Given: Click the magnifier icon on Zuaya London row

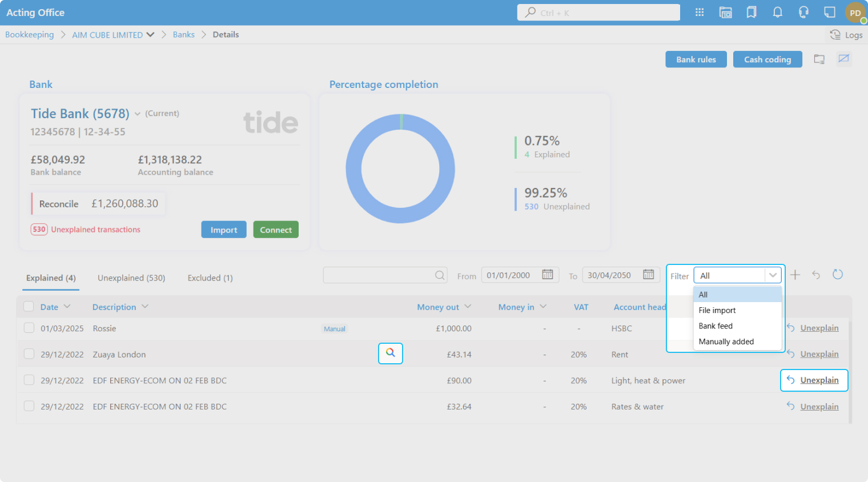Looking at the screenshot, I should [391, 353].
